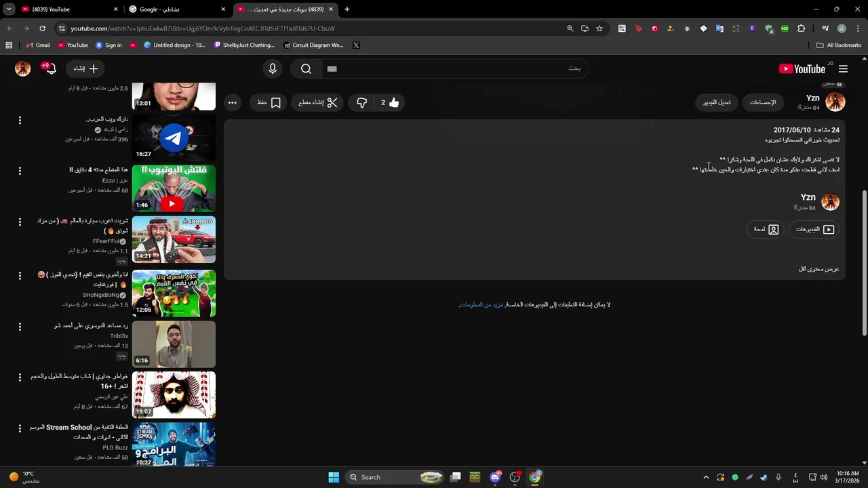
Task: Click the Google Translate extension icon
Action: [719, 28]
